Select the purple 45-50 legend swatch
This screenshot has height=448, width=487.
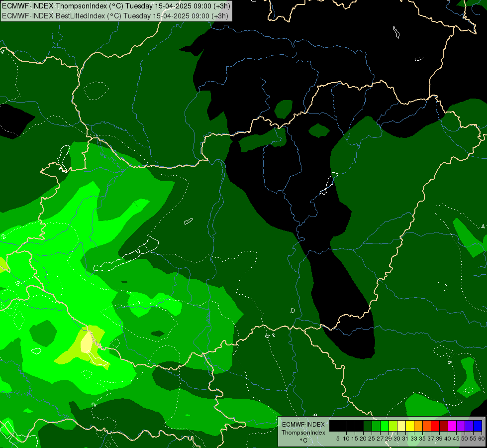point(461,426)
